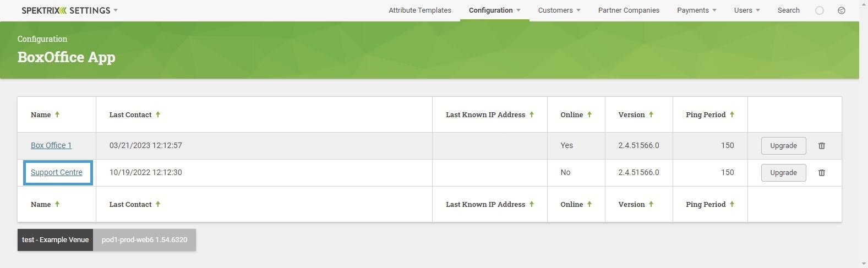Expand the Payments menu
The image size is (868, 268).
tap(697, 10)
